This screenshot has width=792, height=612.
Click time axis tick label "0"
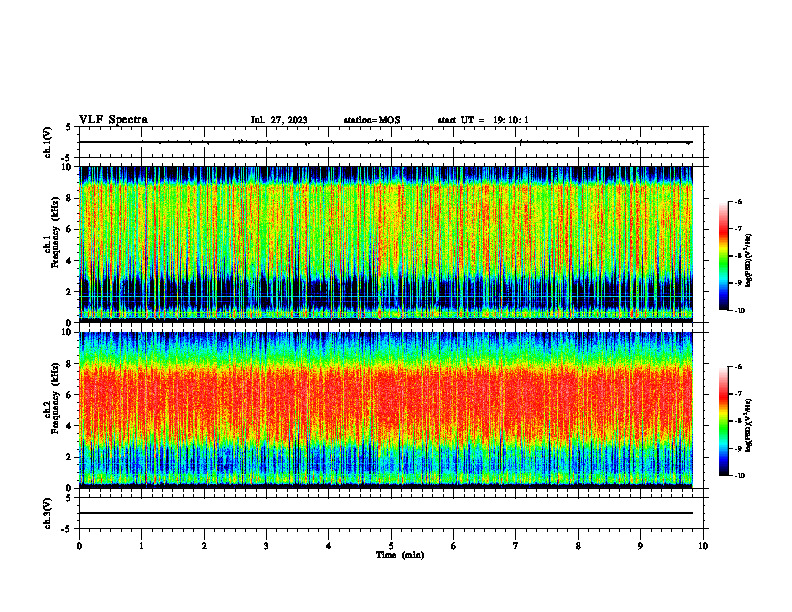[79, 546]
